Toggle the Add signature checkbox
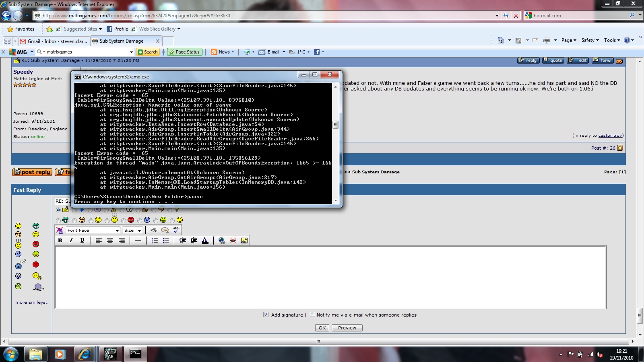This screenshot has height=362, width=644. click(266, 315)
